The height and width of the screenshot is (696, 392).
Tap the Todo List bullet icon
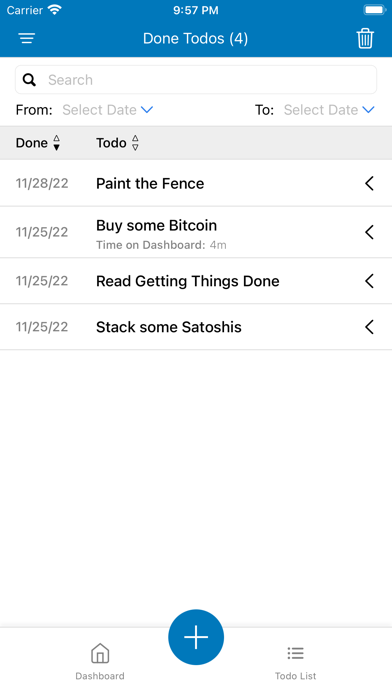[295, 653]
